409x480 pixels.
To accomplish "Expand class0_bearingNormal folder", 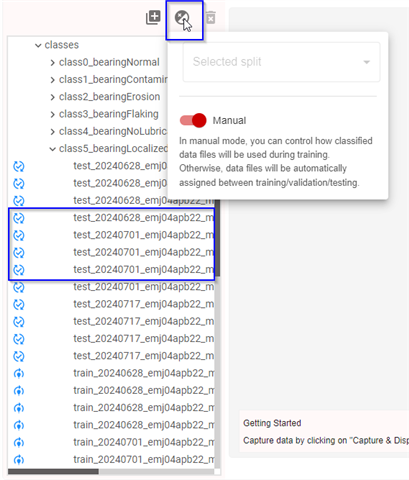I will point(52,62).
